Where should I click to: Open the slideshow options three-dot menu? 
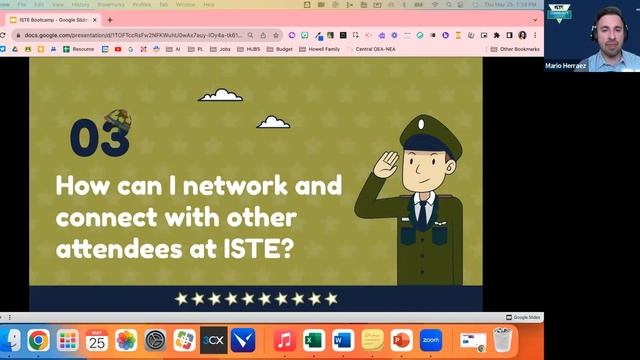10,317
